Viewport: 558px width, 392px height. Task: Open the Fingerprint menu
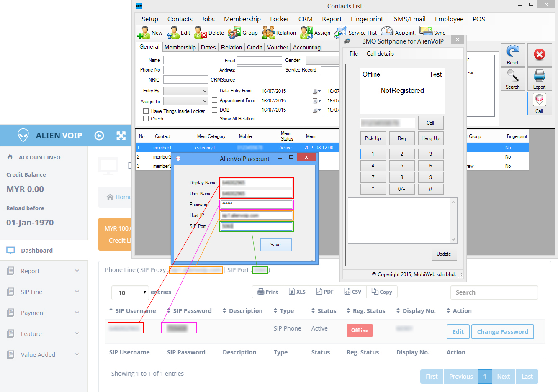point(367,19)
